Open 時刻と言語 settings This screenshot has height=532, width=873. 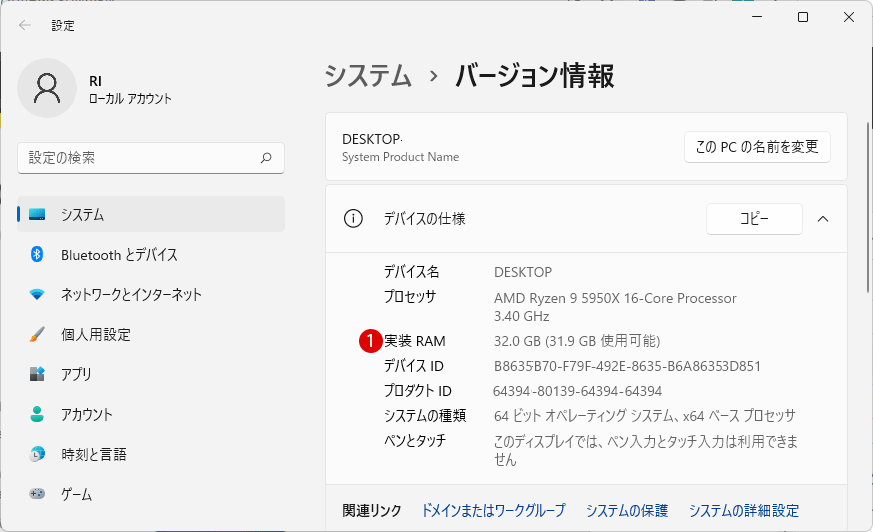(x=151, y=454)
